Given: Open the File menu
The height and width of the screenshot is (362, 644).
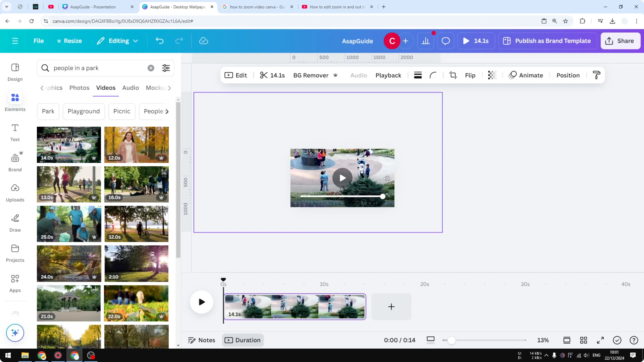Looking at the screenshot, I should (38, 41).
